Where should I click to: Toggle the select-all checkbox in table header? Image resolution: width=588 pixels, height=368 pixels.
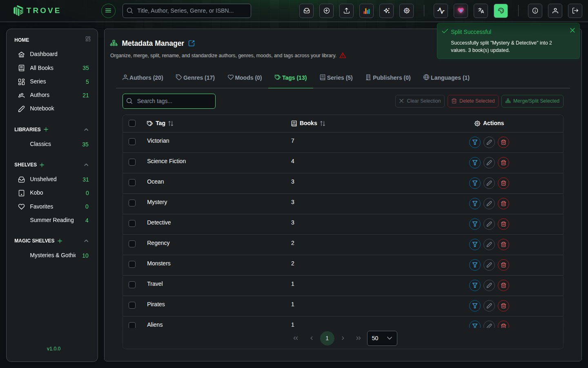coord(132,123)
